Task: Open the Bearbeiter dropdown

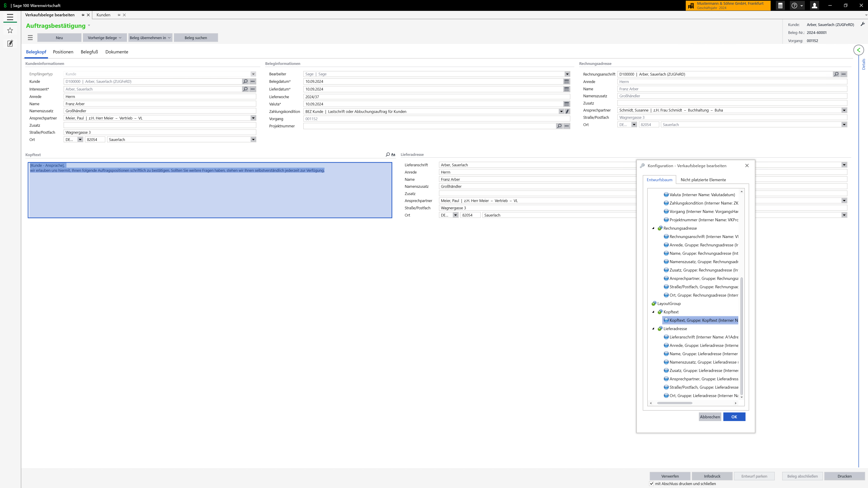Action: click(x=567, y=74)
